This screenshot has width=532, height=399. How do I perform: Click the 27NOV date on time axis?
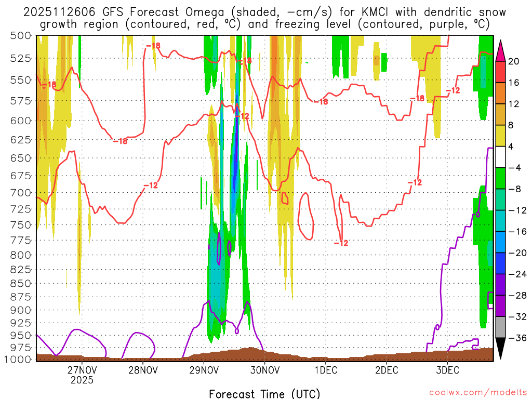coord(82,370)
